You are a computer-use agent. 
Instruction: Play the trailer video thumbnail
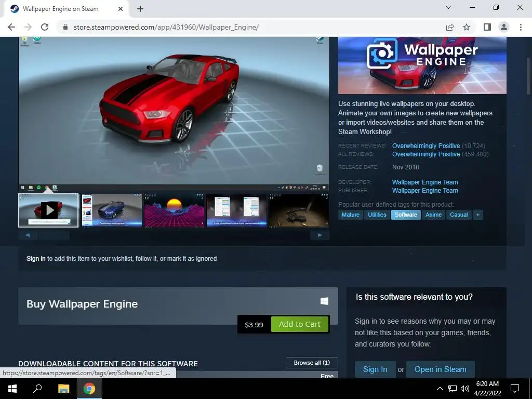48,210
